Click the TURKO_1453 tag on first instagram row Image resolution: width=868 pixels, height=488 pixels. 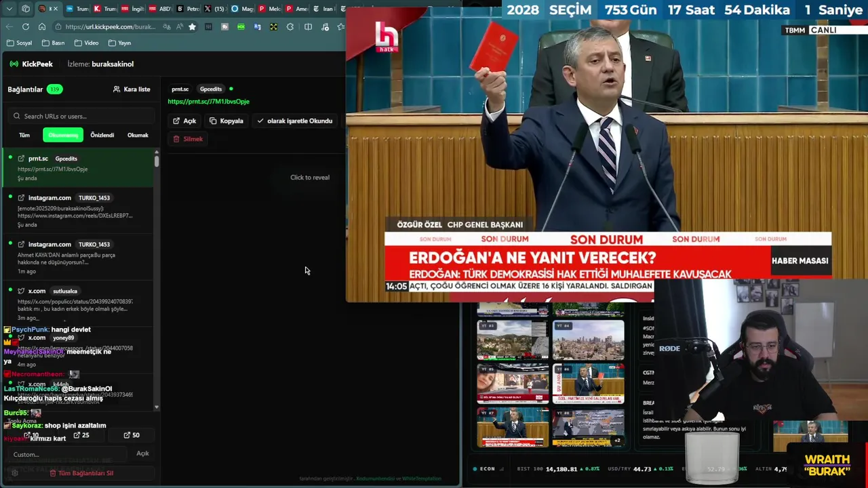pyautogui.click(x=94, y=198)
